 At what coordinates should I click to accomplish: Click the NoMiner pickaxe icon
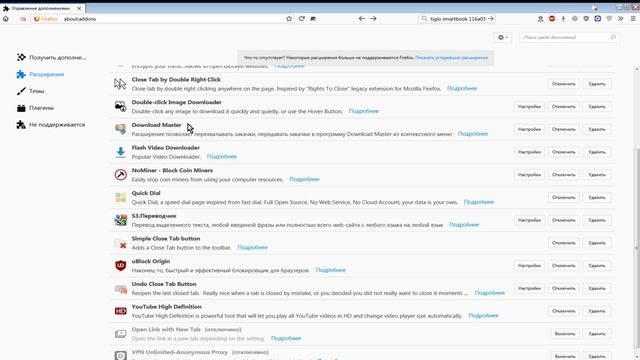click(120, 175)
